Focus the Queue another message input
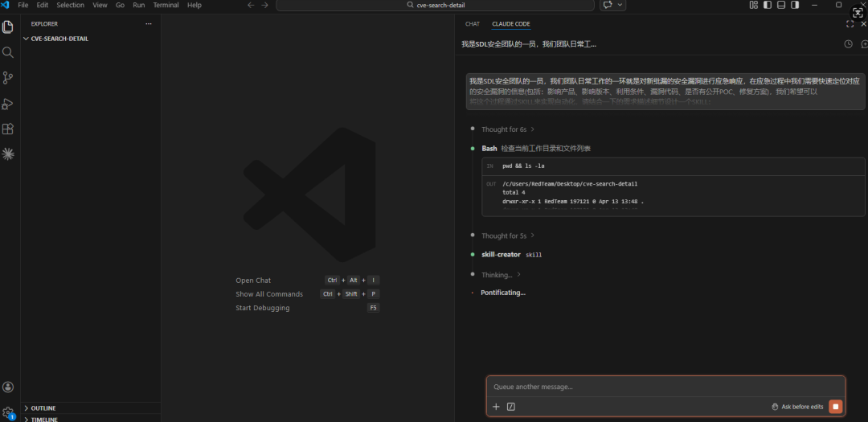This screenshot has width=868, height=422. click(665, 387)
